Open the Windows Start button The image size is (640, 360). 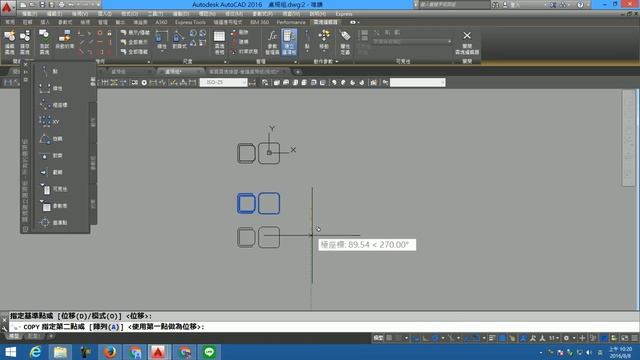coord(10,352)
